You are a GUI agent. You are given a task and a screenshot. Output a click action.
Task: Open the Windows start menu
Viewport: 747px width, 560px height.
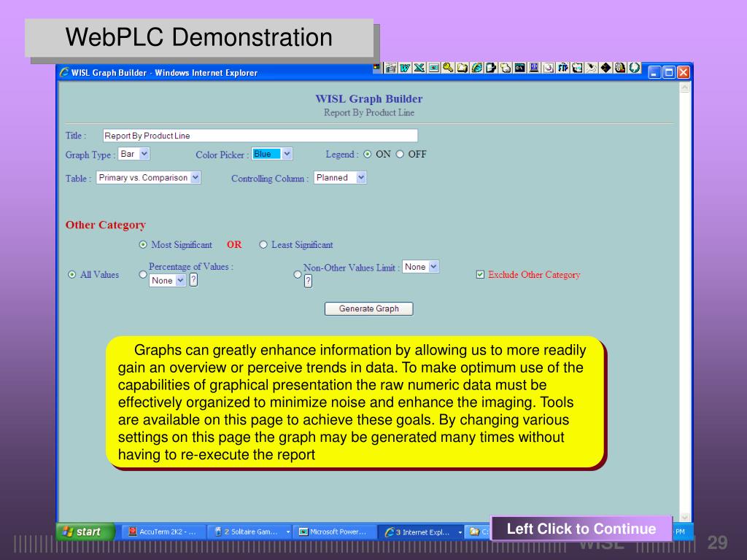[x=86, y=532]
